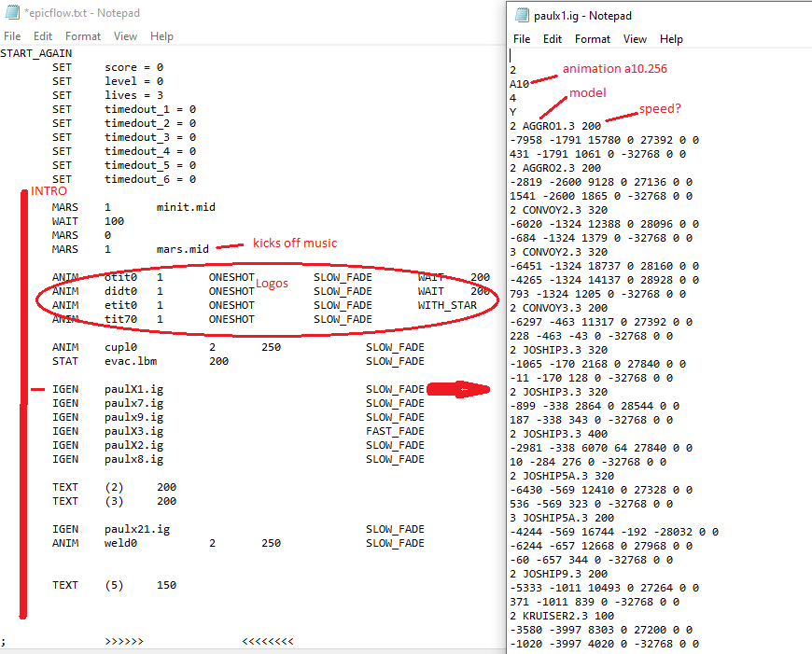Click the weld0 text in the ANIM line
812x654 pixels.
click(x=120, y=543)
